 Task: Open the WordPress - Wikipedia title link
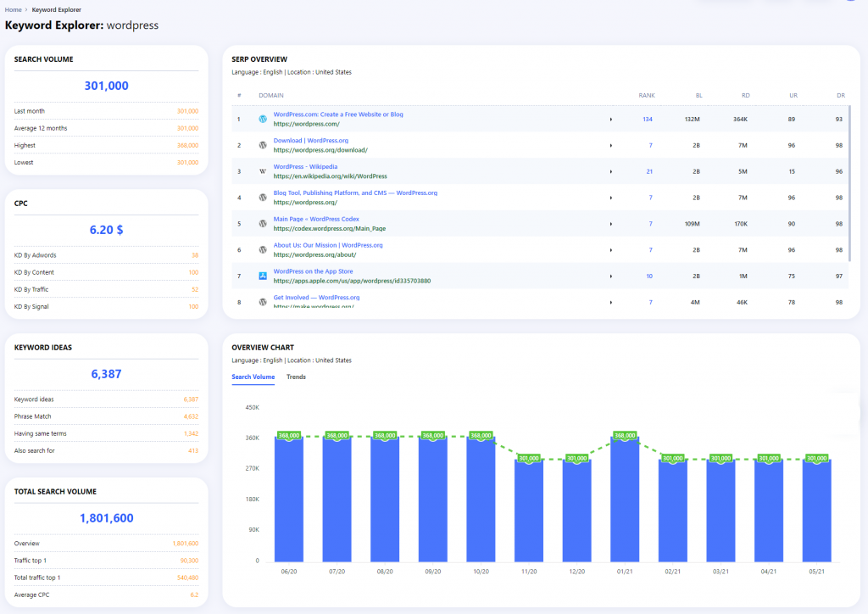tap(305, 167)
